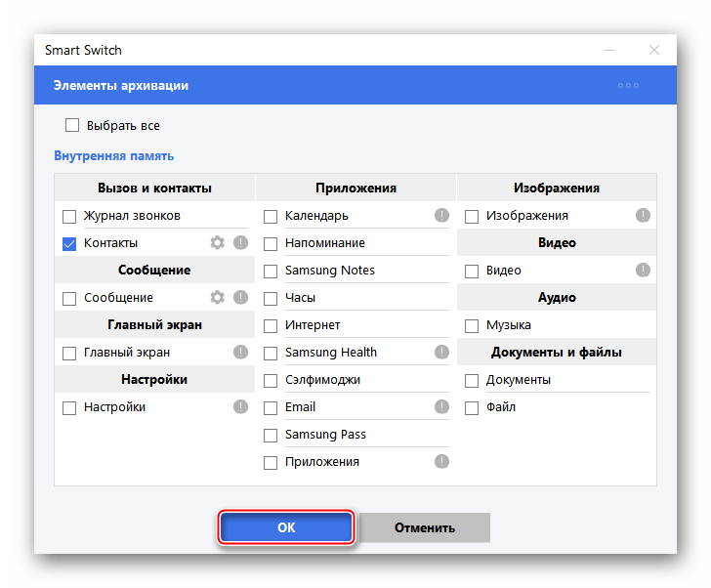The image size is (711, 588).
Task: Show info icon for Настройки row
Action: click(x=241, y=406)
